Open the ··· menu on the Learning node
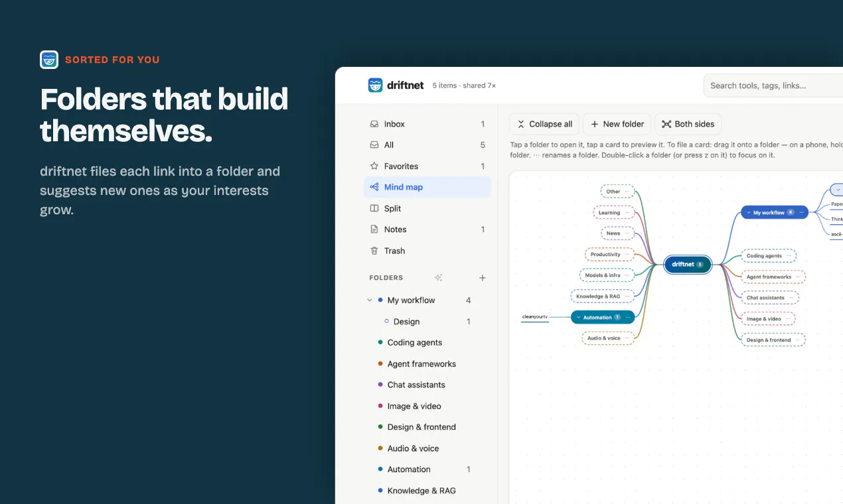The width and height of the screenshot is (843, 504). pos(627,213)
